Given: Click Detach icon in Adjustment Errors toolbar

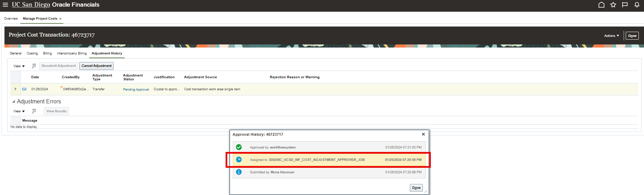Looking at the screenshot, I should (34, 111).
